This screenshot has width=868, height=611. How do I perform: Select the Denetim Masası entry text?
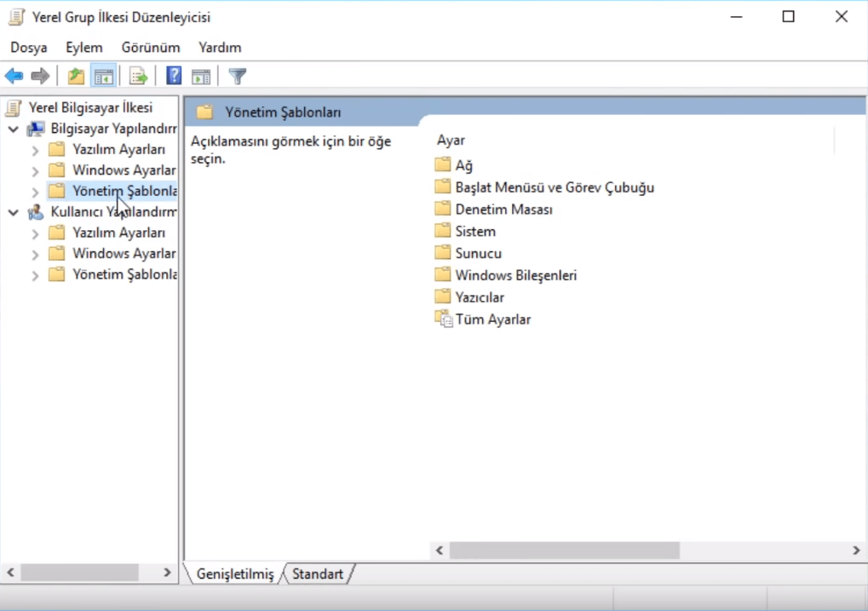pyautogui.click(x=503, y=210)
